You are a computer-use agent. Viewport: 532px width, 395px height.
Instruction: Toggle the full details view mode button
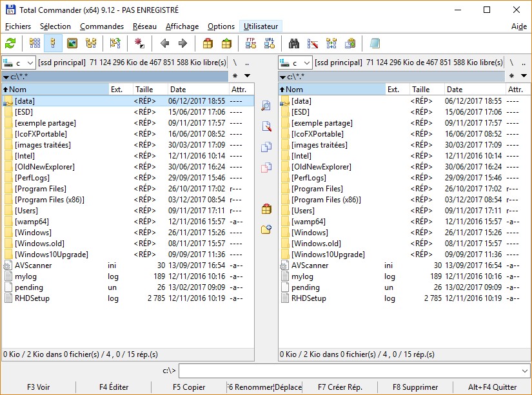pos(54,44)
